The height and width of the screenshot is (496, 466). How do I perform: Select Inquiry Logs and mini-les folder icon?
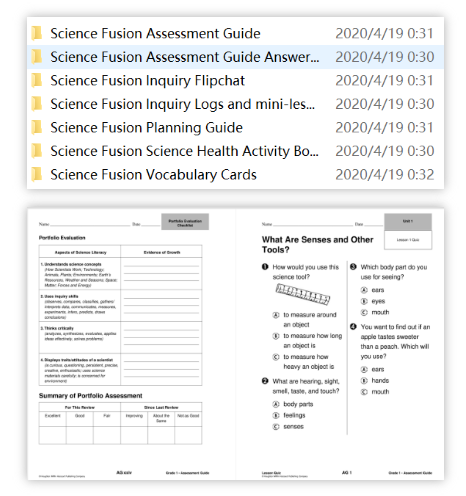[x=37, y=104]
